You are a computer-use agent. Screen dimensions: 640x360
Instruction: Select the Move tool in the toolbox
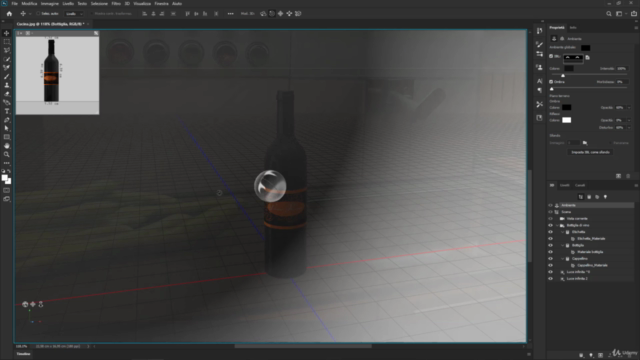pos(7,33)
